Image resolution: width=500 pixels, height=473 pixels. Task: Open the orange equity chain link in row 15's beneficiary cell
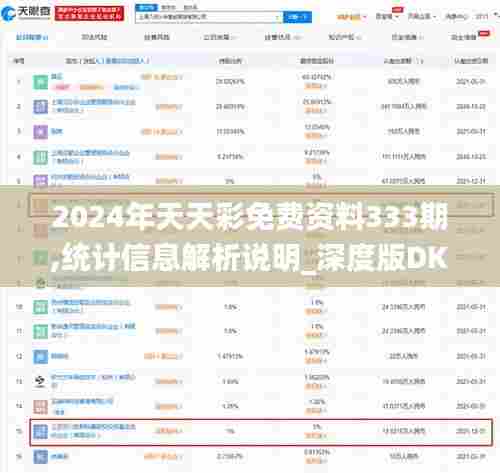[315, 435]
